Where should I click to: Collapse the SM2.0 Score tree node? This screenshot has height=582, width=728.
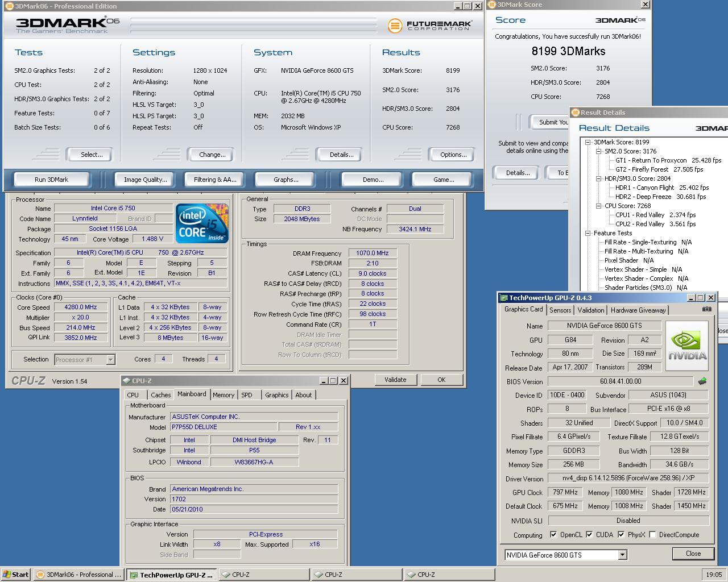[599, 151]
